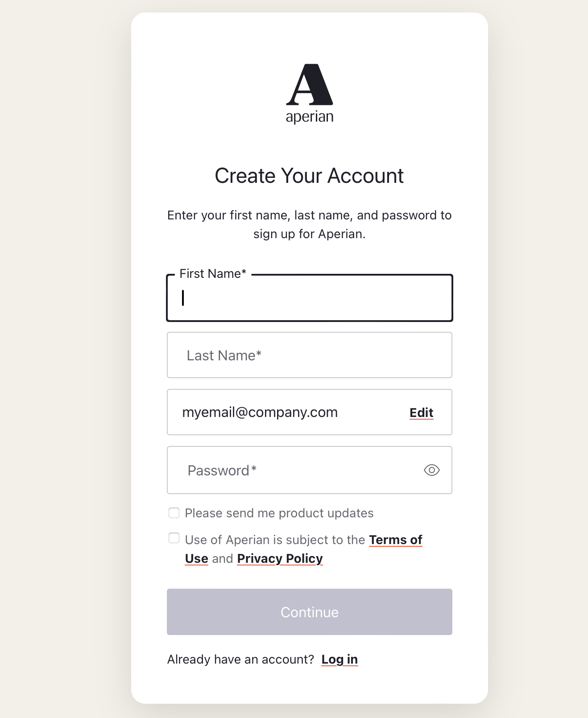Tick the Terms of Use agreement checkbox
This screenshot has height=718, width=588.
pyautogui.click(x=174, y=538)
